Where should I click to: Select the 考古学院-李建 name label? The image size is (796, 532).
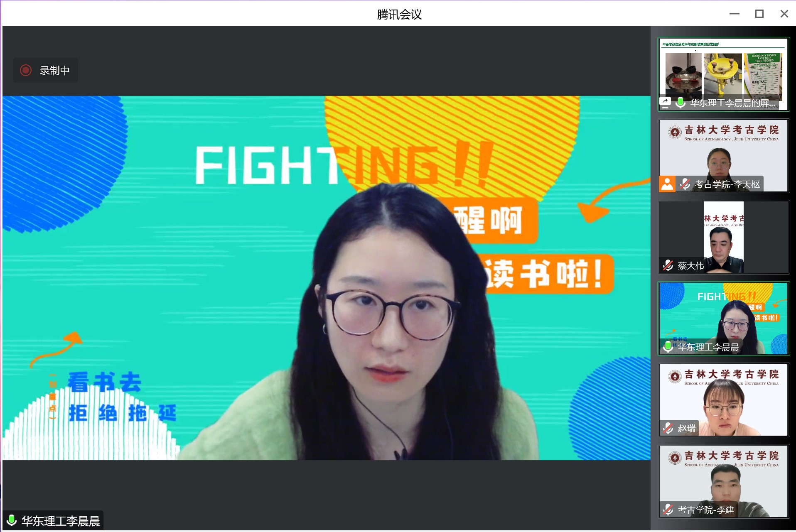click(706, 510)
